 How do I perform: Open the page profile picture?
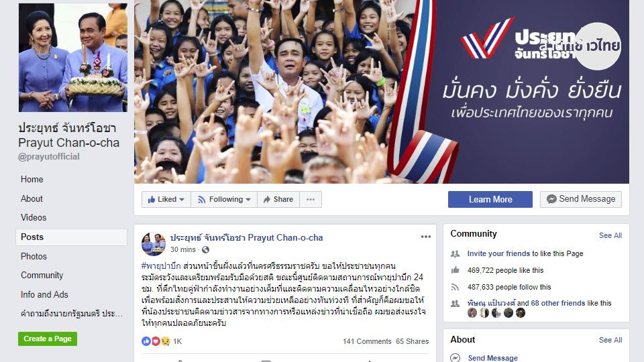(x=73, y=58)
